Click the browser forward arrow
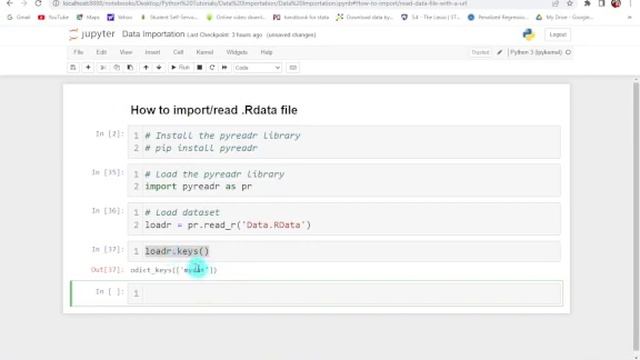This screenshot has width=640, height=360. tap(24, 3)
